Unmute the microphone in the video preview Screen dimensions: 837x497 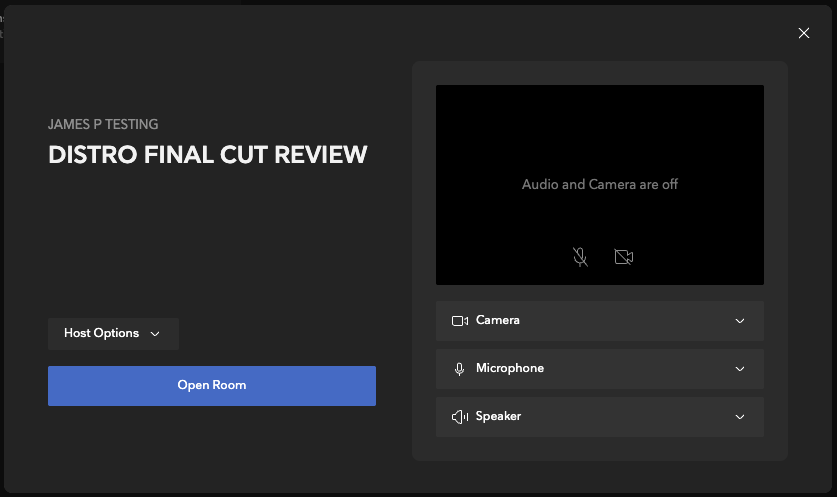click(580, 257)
